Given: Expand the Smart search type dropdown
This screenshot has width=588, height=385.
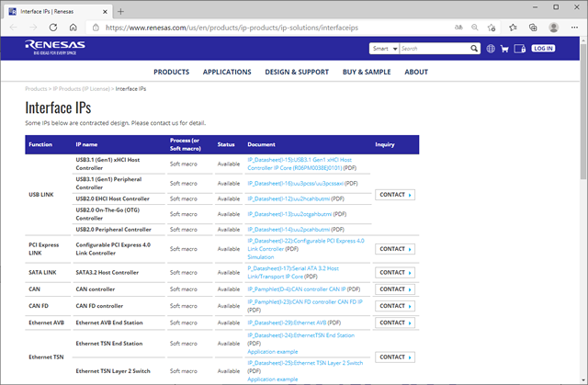Looking at the screenshot, I should [x=384, y=49].
